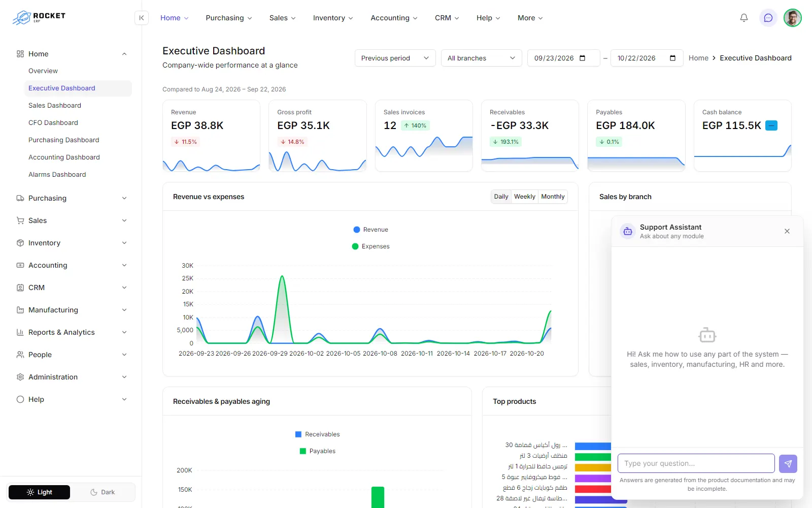Click the Support Assistant robot icon
Viewport: 812px width, 508px height.
point(628,231)
